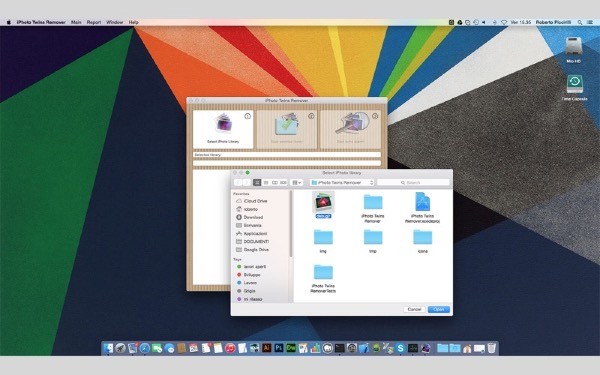Click the volume menu bar icon
The width and height of the screenshot is (600, 375).
[x=484, y=22]
